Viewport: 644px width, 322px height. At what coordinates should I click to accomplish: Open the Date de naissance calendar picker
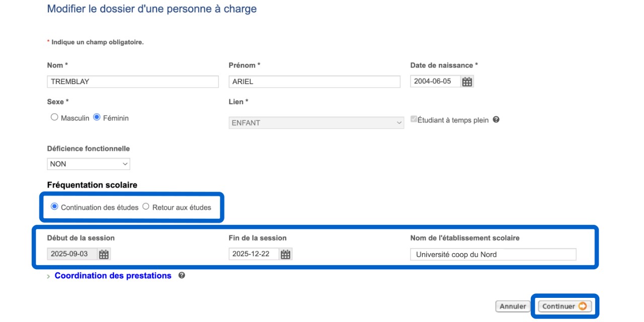(467, 82)
